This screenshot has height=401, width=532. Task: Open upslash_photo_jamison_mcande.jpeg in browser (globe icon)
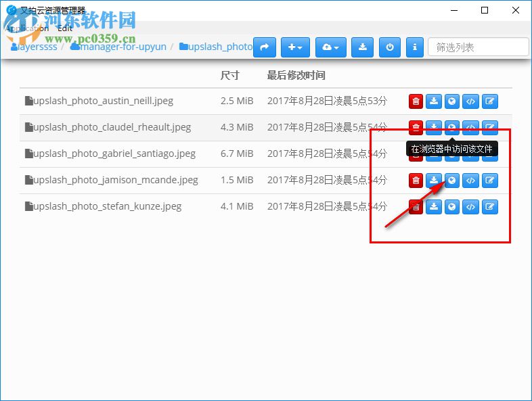[x=452, y=181]
